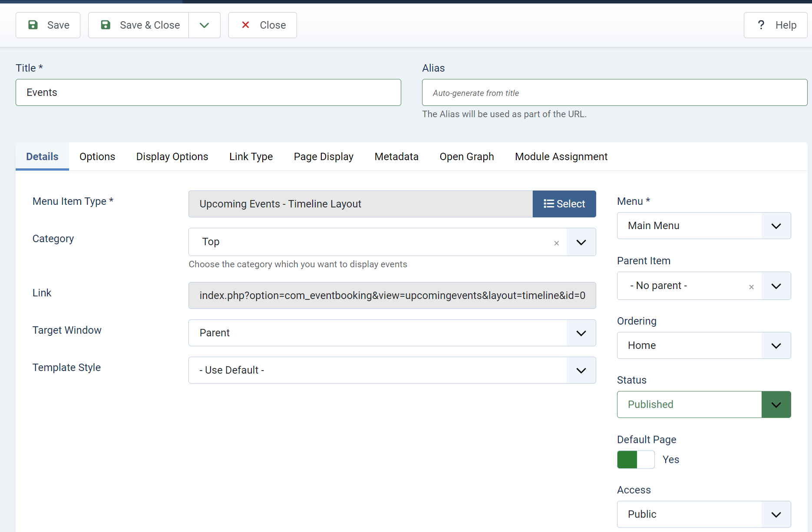Clear the Category Top selection

pos(556,243)
